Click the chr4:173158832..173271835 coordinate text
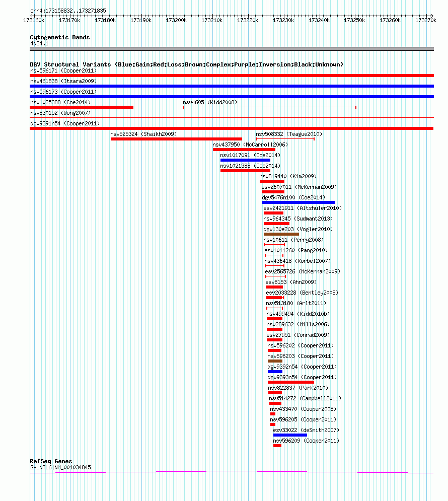The image size is (448, 501). 68,11
